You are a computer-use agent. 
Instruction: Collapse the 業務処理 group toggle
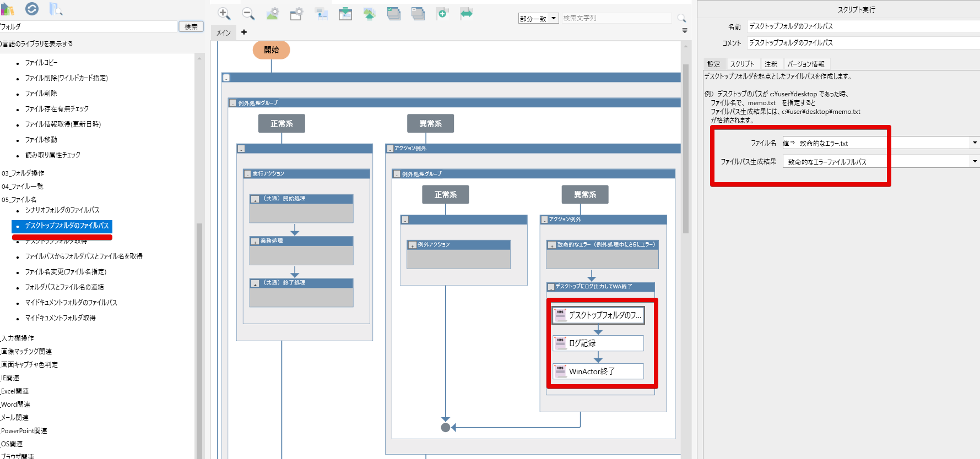(255, 242)
